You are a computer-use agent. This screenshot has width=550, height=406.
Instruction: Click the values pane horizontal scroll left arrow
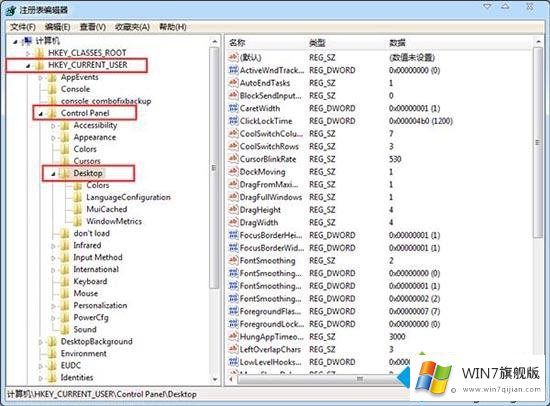click(x=231, y=379)
